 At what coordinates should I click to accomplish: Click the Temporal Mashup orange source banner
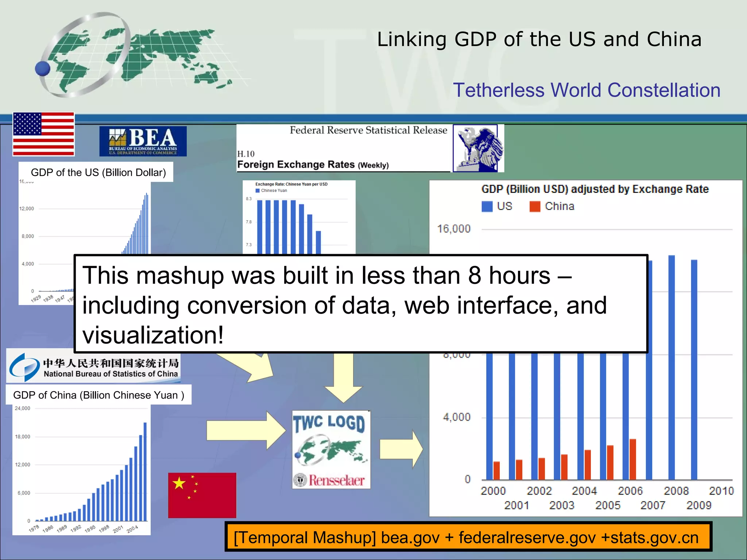pyautogui.click(x=468, y=538)
